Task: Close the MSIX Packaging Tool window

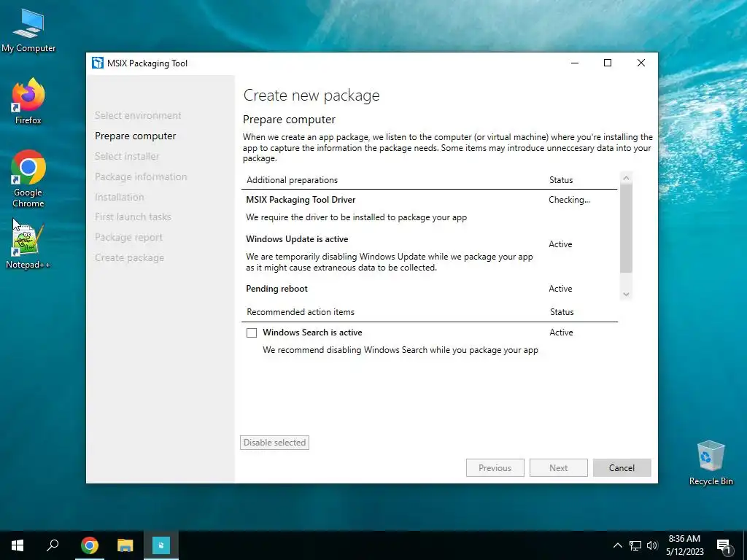Action: (641, 63)
